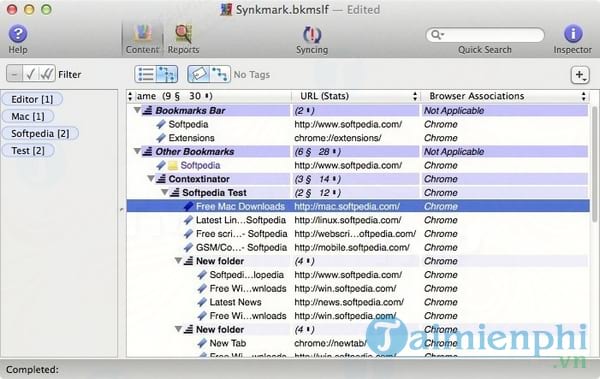Screen dimensions: 600x379
Task: Click the Other Bookmarks folder icon
Action: 147,151
